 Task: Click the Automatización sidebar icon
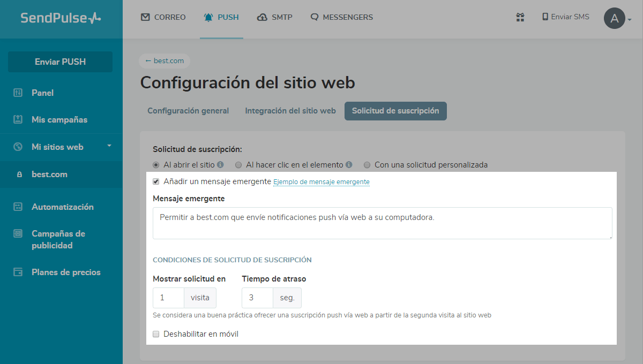click(18, 207)
